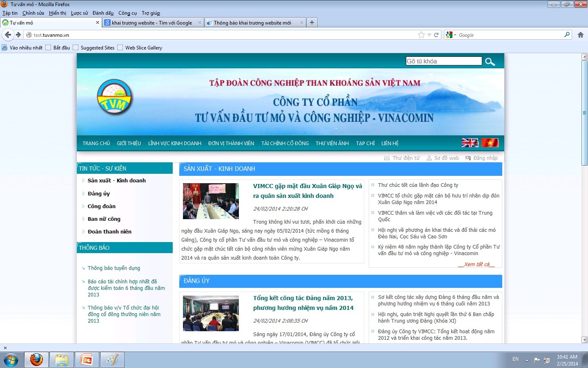Open Windows Explorer from the taskbar
The width and height of the screenshot is (588, 368).
(62, 360)
